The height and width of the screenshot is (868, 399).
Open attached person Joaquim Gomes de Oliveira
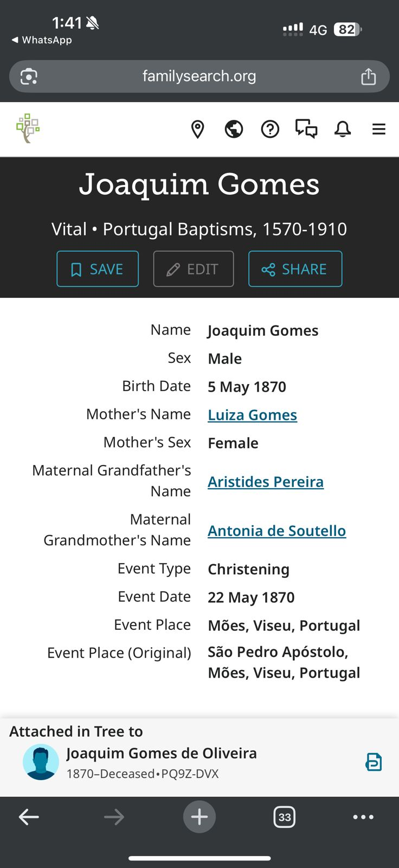coord(161,754)
